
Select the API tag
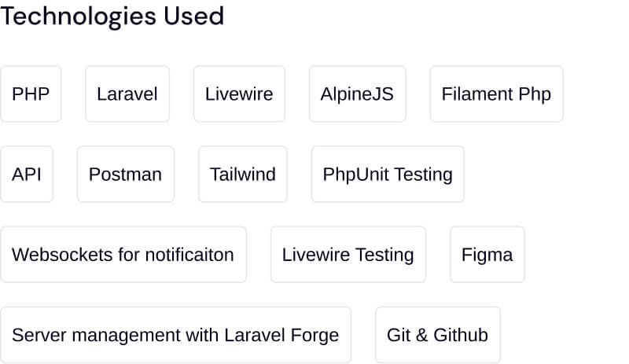[x=27, y=175]
